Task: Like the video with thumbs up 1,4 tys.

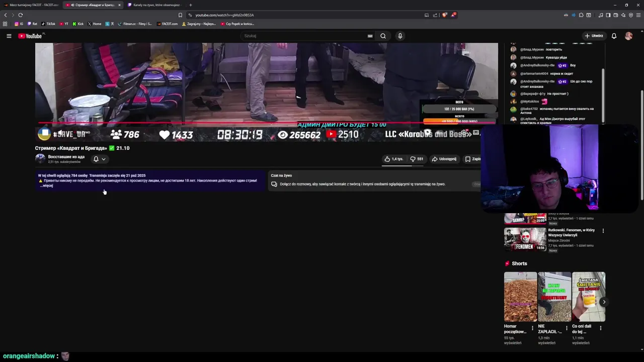Action: pos(394,159)
